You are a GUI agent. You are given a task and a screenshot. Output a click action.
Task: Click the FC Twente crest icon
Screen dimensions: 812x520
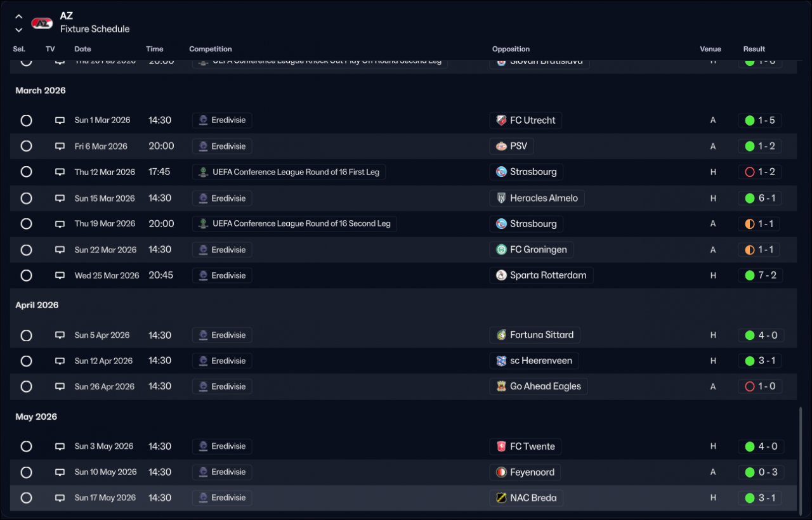click(501, 446)
